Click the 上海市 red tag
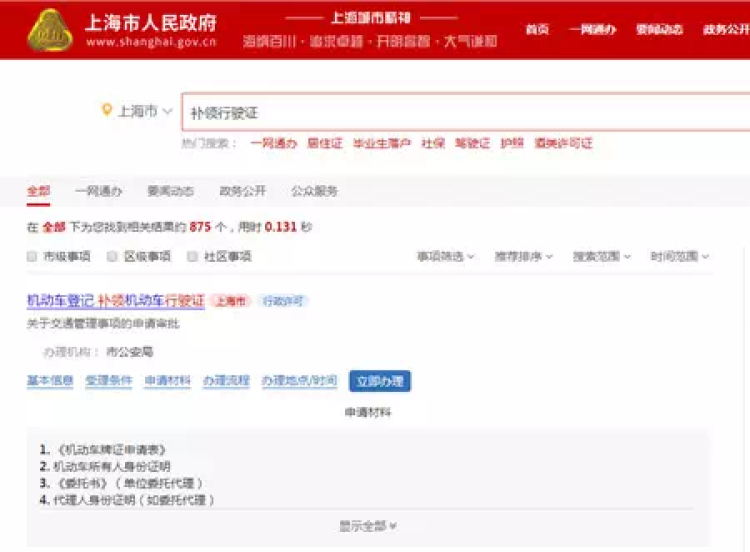The width and height of the screenshot is (750, 552). pyautogui.click(x=231, y=301)
